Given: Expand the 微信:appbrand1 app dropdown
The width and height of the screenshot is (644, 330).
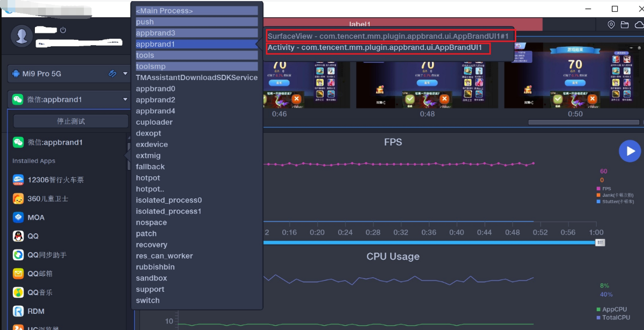Looking at the screenshot, I should 125,99.
